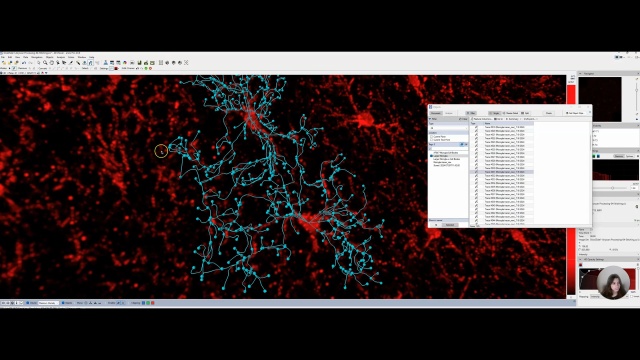Select Master Detail view mode
The image size is (640, 360).
510,113
